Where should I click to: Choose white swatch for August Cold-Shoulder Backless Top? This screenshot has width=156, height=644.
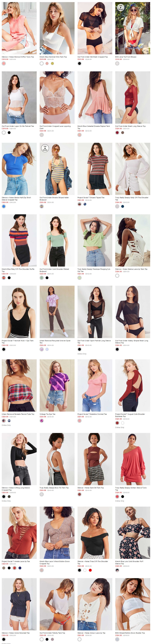click(x=122, y=423)
